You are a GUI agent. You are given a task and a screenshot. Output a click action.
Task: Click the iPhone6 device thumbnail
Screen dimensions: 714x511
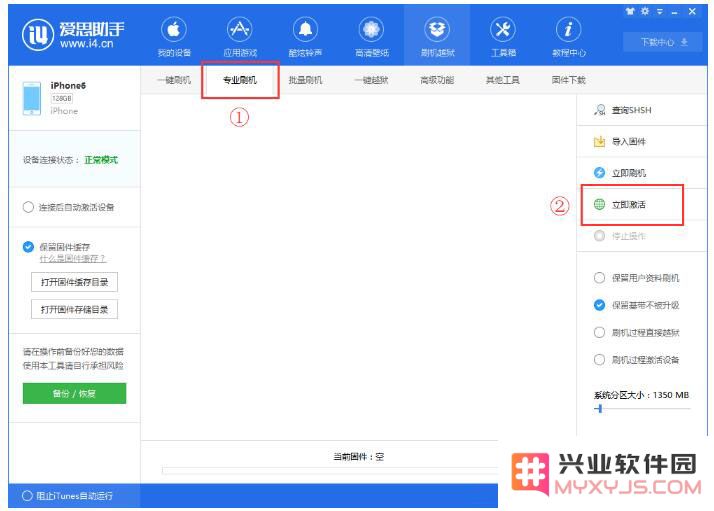point(31,98)
